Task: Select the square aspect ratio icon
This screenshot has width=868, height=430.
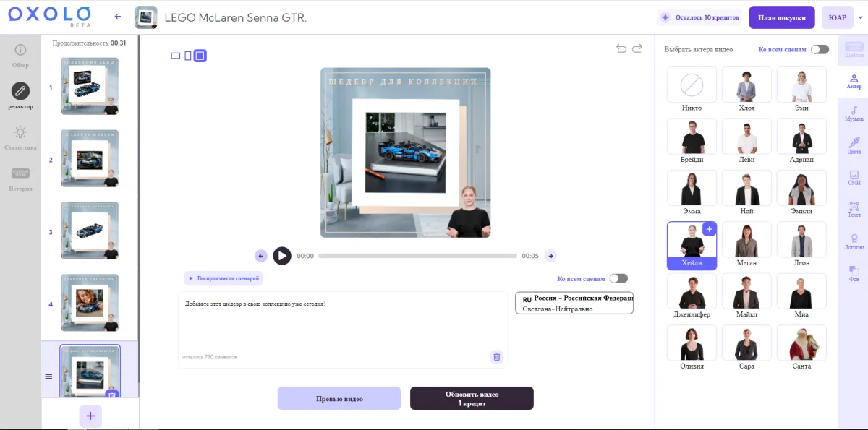Action: pyautogui.click(x=200, y=56)
